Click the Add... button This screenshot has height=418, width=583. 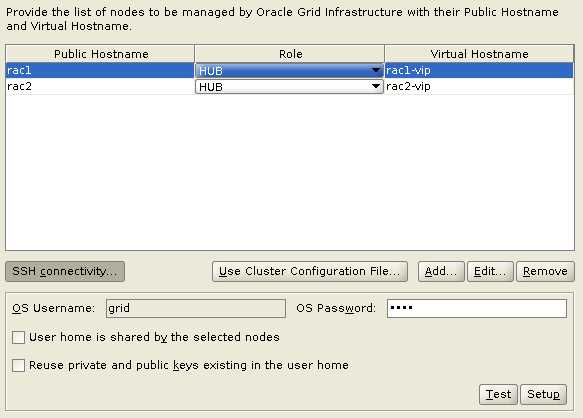[441, 271]
